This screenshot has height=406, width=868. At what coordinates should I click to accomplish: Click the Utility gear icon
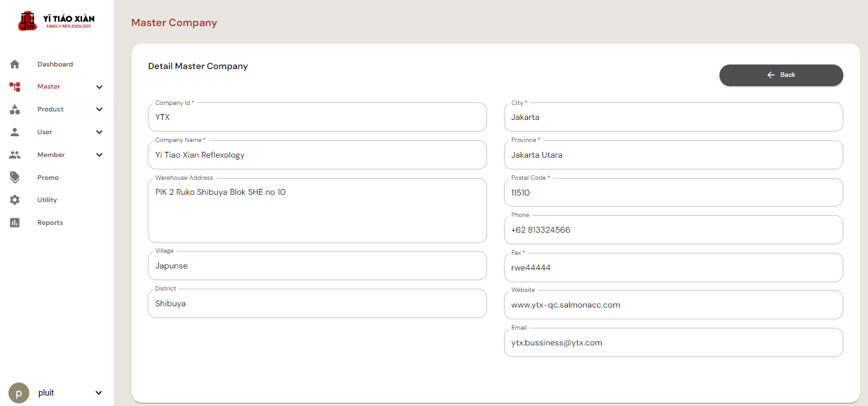point(14,200)
